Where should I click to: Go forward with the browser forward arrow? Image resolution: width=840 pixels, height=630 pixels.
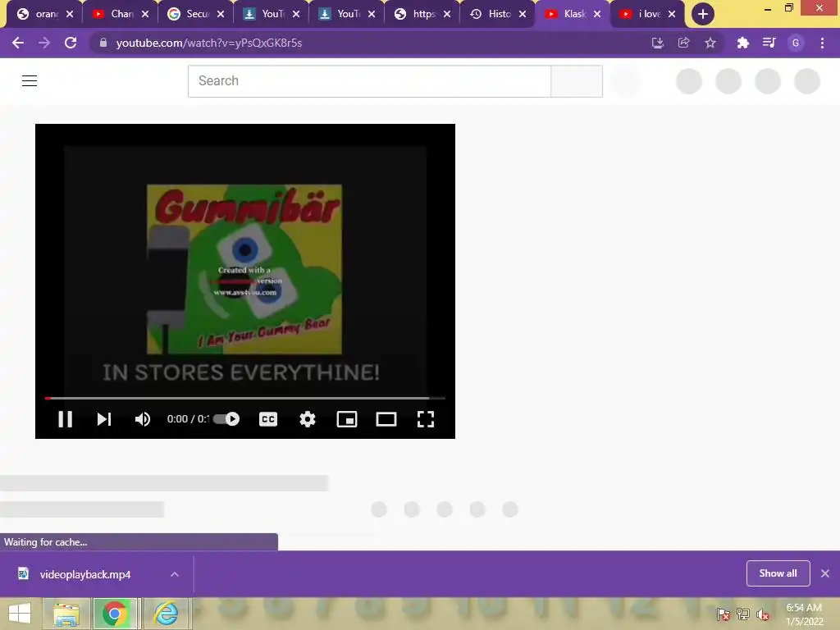tap(44, 43)
